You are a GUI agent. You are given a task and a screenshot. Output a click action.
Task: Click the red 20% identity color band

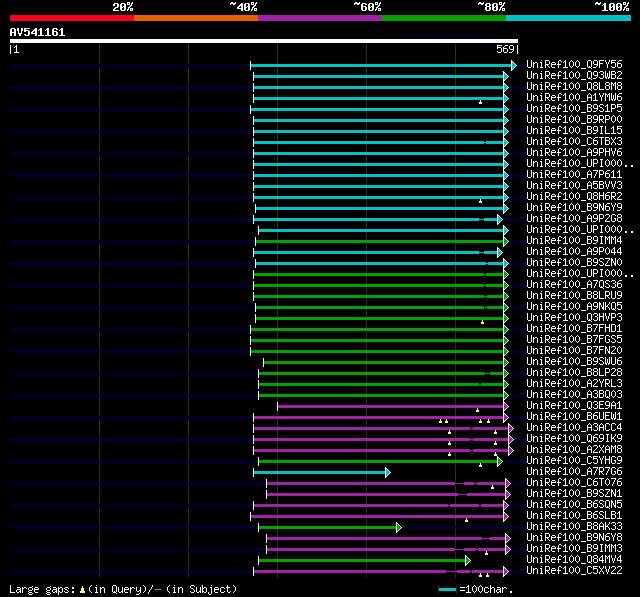[x=72, y=18]
